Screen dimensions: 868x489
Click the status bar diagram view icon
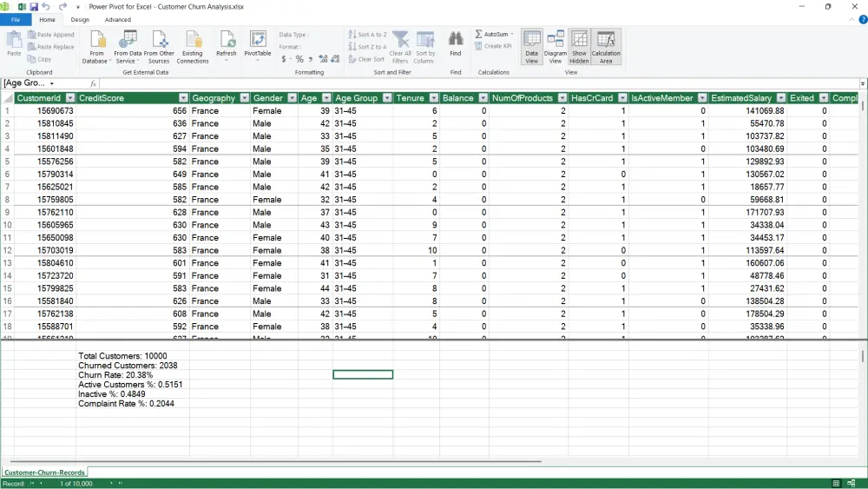pos(852,484)
